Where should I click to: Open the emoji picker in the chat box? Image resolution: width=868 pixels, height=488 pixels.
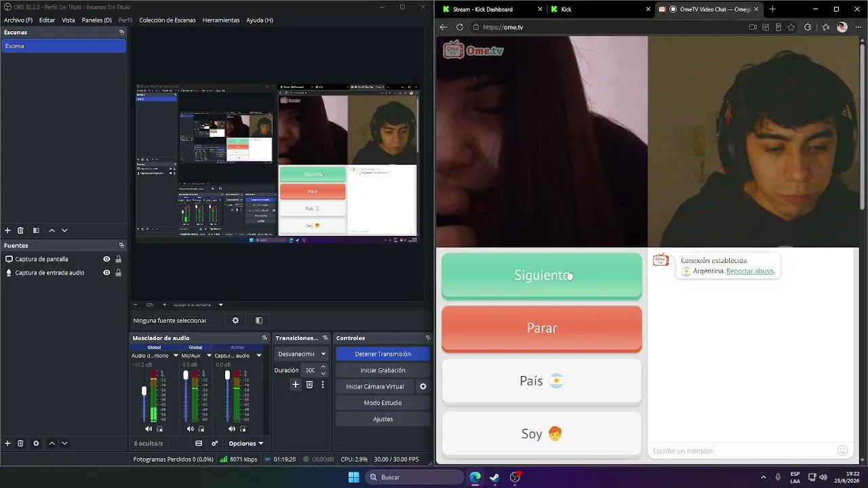(x=843, y=451)
